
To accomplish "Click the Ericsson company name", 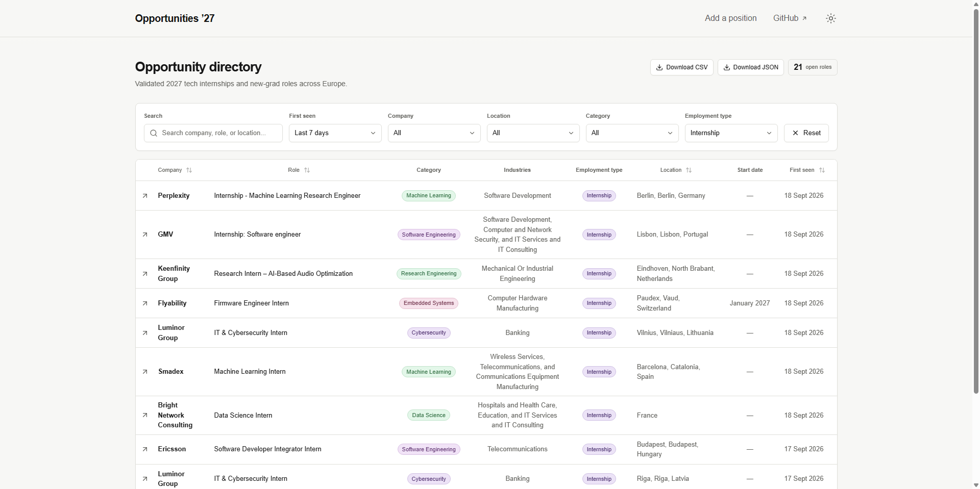I will point(171,449).
